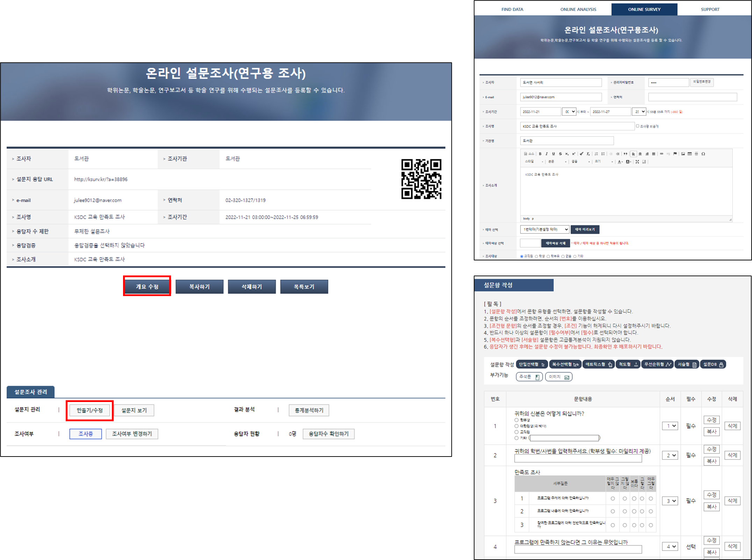Screen dimensions: 752x560
Task: Open the order dropdown for question 2
Action: click(x=670, y=455)
